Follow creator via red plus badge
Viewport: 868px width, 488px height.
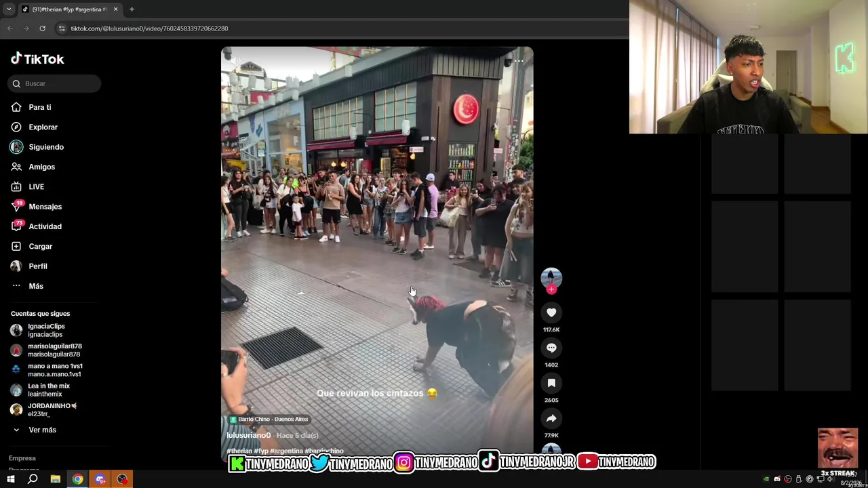pyautogui.click(x=551, y=289)
